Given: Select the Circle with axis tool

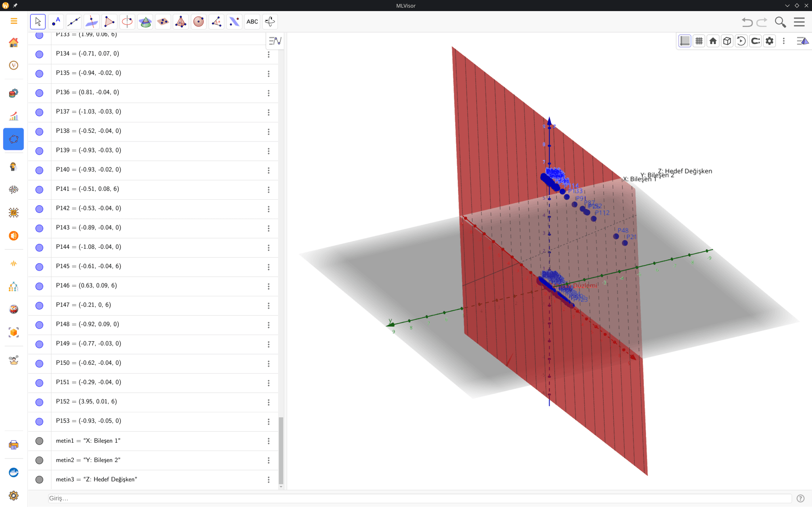Looking at the screenshot, I should coord(127,22).
